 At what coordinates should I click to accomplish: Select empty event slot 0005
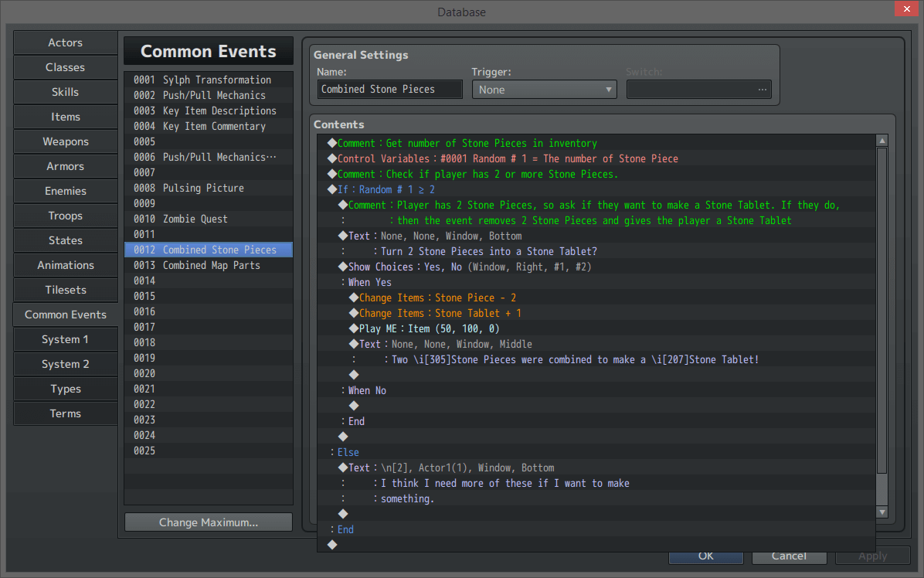pos(209,141)
